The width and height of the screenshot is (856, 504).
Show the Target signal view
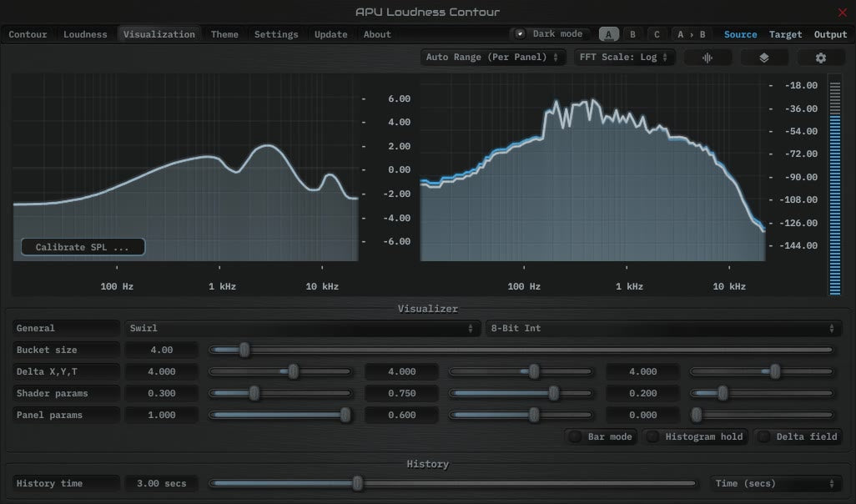click(x=786, y=34)
